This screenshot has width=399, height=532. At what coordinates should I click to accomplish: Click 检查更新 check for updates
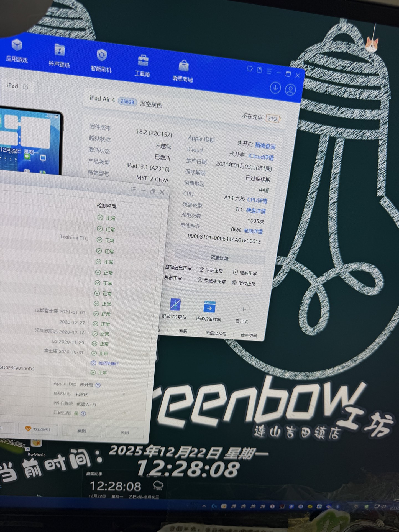point(249,335)
